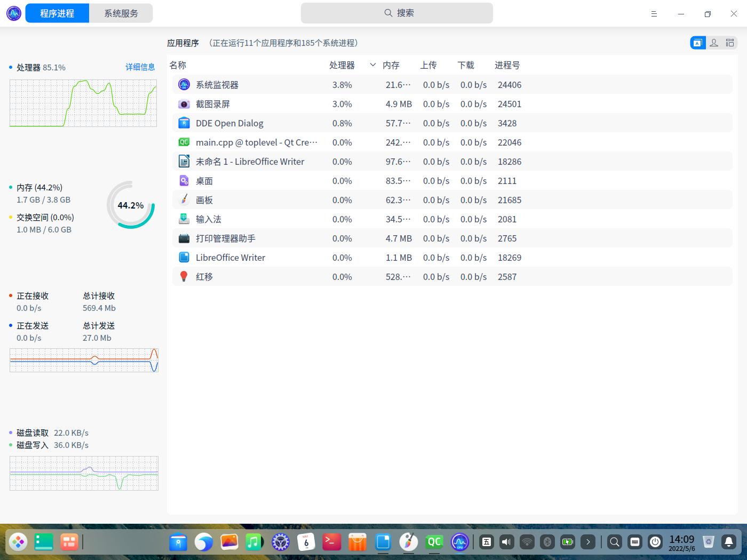The image size is (747, 560).
Task: Click the power button in the tray
Action: pyautogui.click(x=655, y=542)
